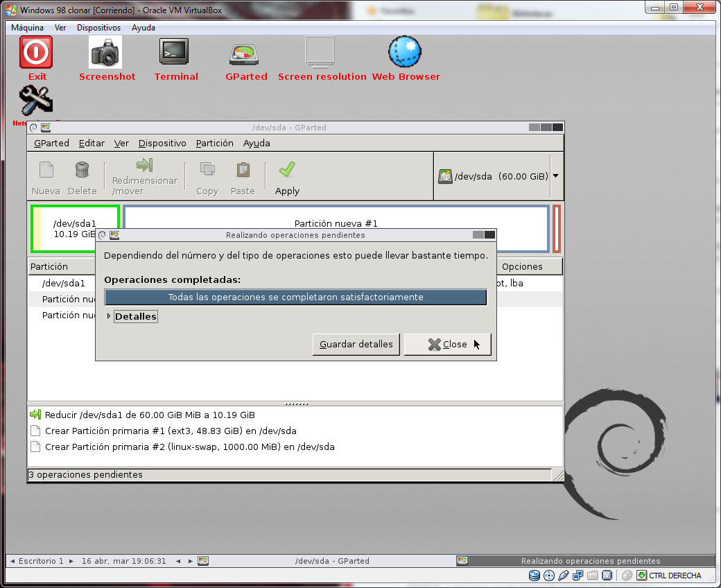Click VirtualBox optical disc status icon

(548, 575)
